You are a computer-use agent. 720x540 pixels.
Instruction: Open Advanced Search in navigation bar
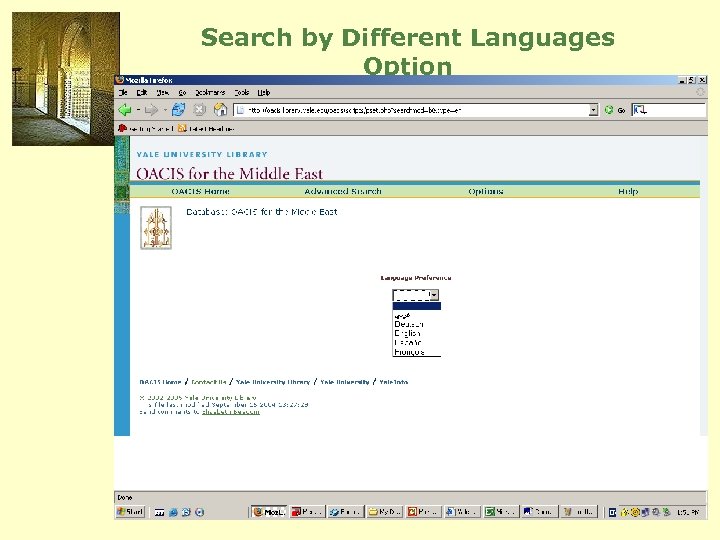tap(343, 191)
